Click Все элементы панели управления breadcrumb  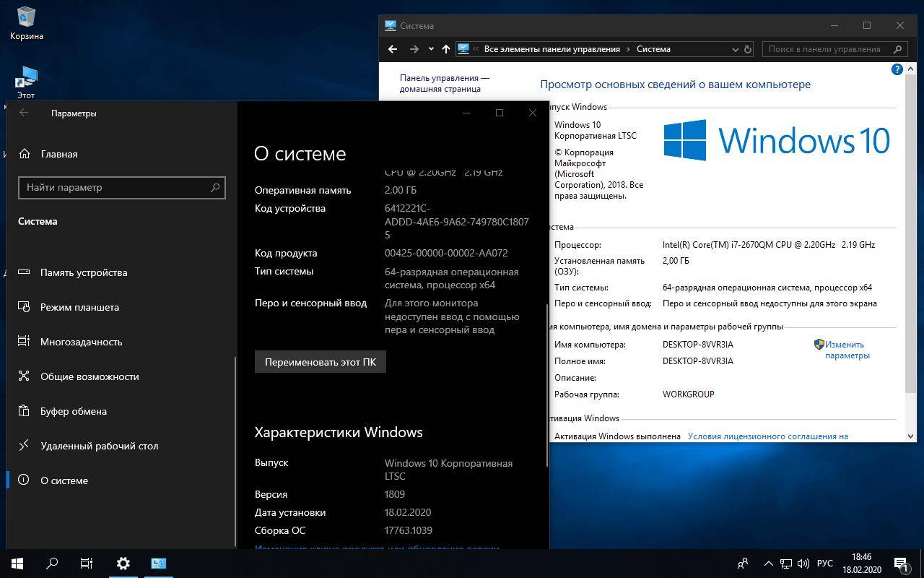(552, 49)
